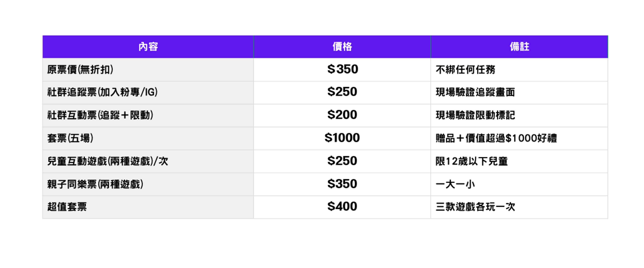
Task: Click the 一大一小 note cell
Action: 519,184
